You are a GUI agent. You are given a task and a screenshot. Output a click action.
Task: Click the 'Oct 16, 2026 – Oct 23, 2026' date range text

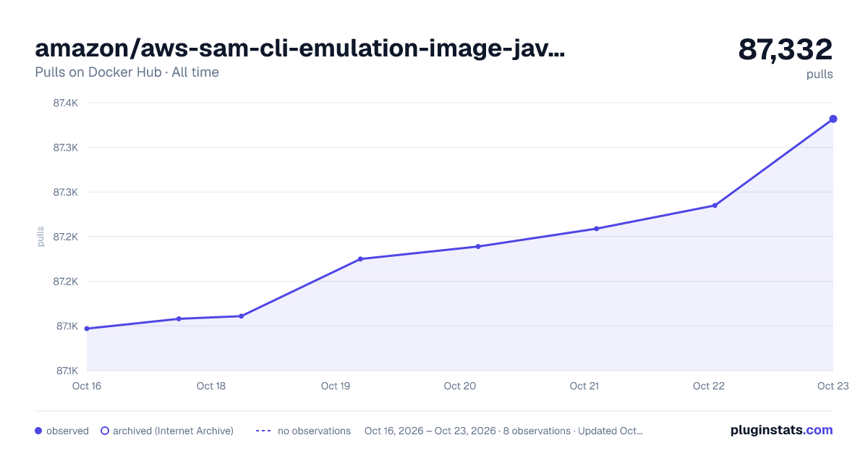pos(430,431)
